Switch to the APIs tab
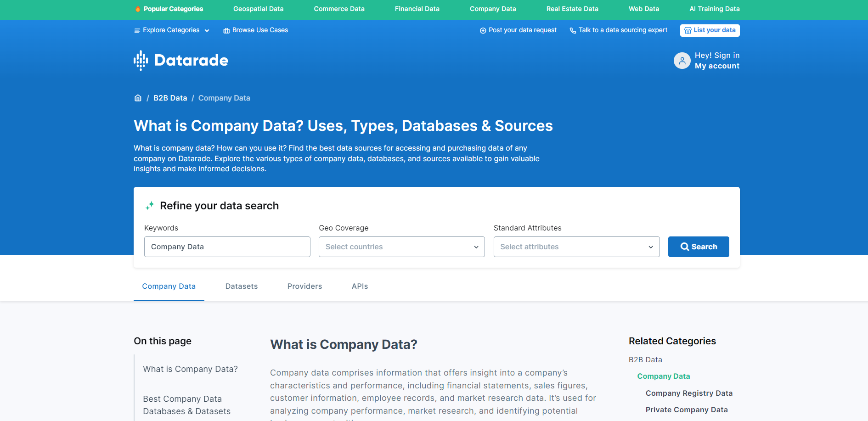Viewport: 868px width, 421px height. [360, 286]
